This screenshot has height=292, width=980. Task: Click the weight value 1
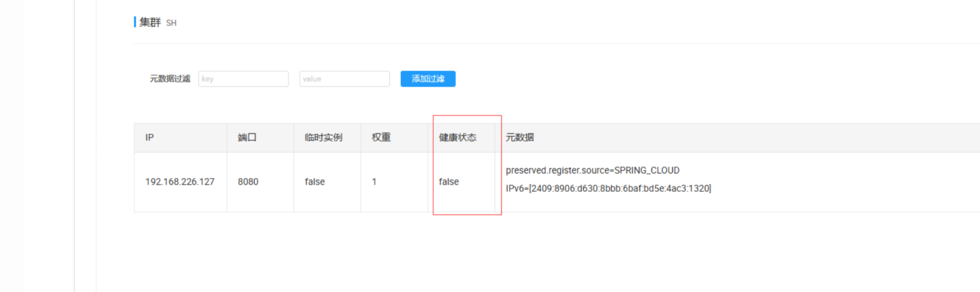pyautogui.click(x=374, y=181)
